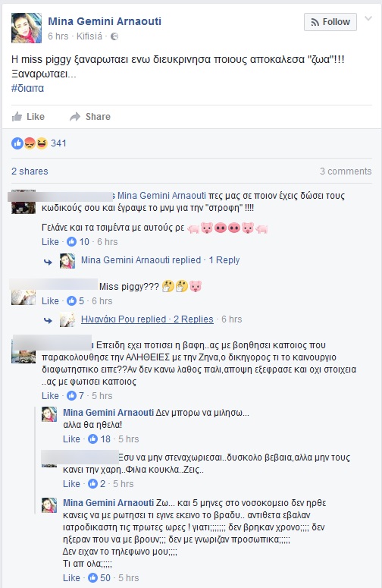View the 10 likes on first comment

click(78, 242)
